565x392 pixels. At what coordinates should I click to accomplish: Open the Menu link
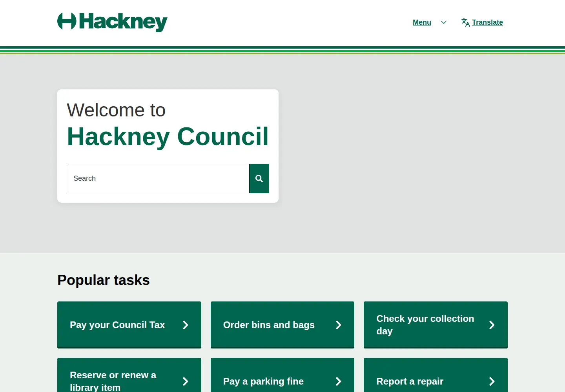point(422,22)
